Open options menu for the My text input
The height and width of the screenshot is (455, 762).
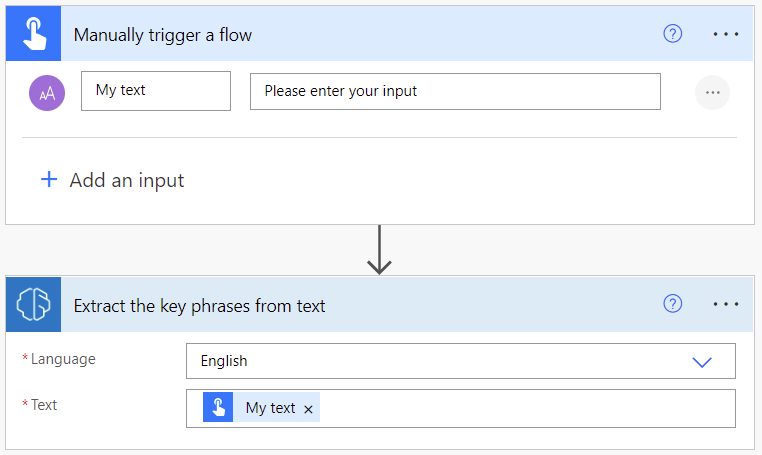point(712,92)
